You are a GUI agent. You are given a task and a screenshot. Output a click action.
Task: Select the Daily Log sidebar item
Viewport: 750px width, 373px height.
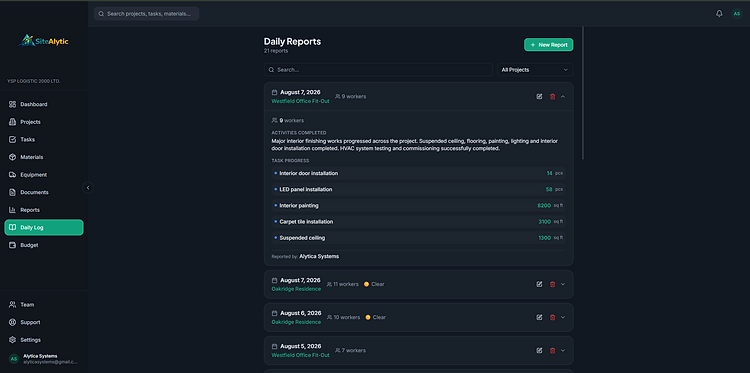pyautogui.click(x=44, y=228)
